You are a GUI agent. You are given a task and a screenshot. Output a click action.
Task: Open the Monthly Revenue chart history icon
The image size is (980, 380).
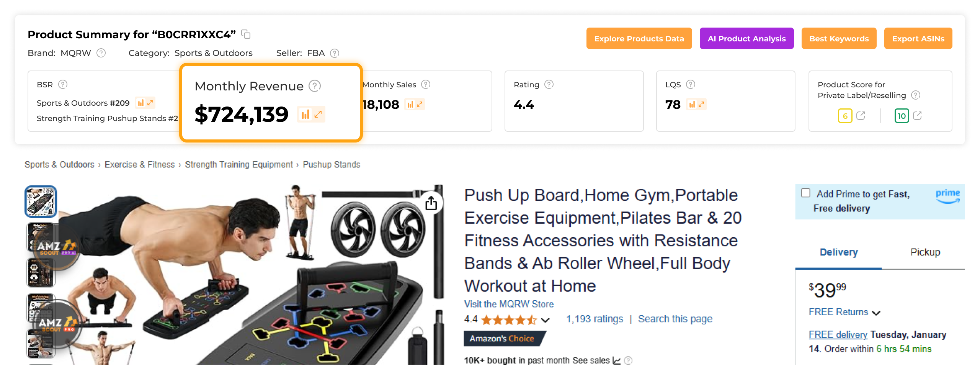point(304,114)
